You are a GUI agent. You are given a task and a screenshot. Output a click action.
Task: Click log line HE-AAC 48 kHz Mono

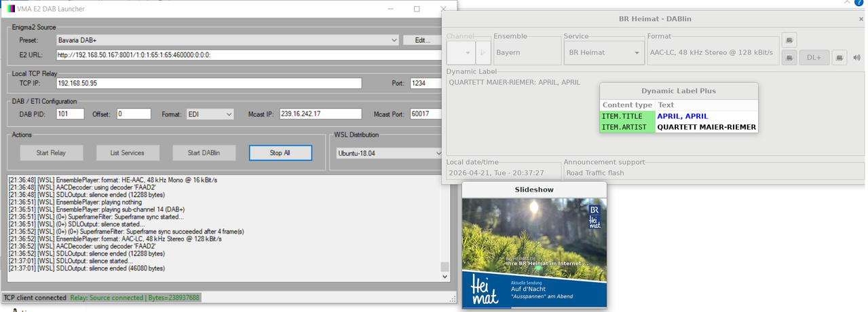[112, 180]
